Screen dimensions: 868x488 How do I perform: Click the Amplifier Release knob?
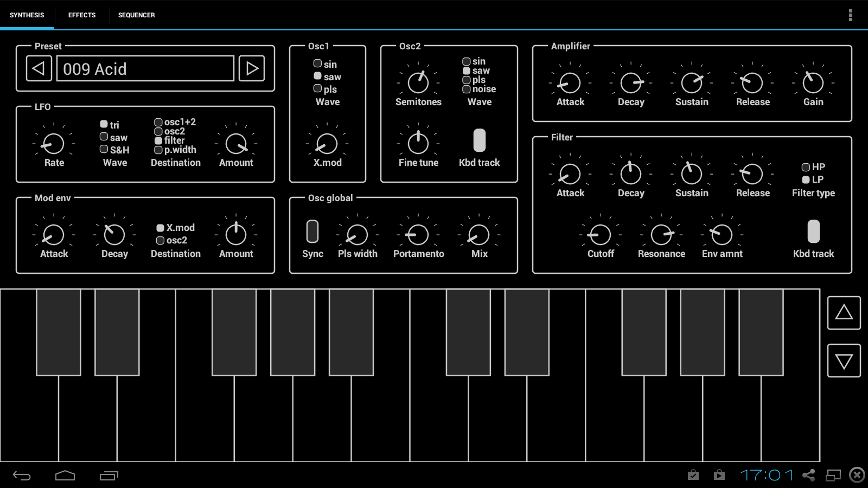tap(753, 83)
